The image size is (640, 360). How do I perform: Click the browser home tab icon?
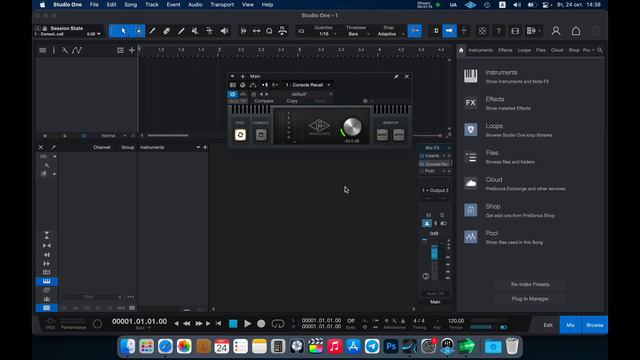(x=461, y=50)
